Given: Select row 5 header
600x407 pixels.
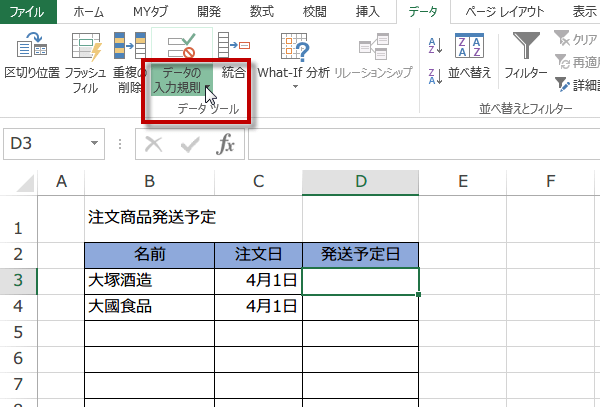Looking at the screenshot, I should coord(18,333).
